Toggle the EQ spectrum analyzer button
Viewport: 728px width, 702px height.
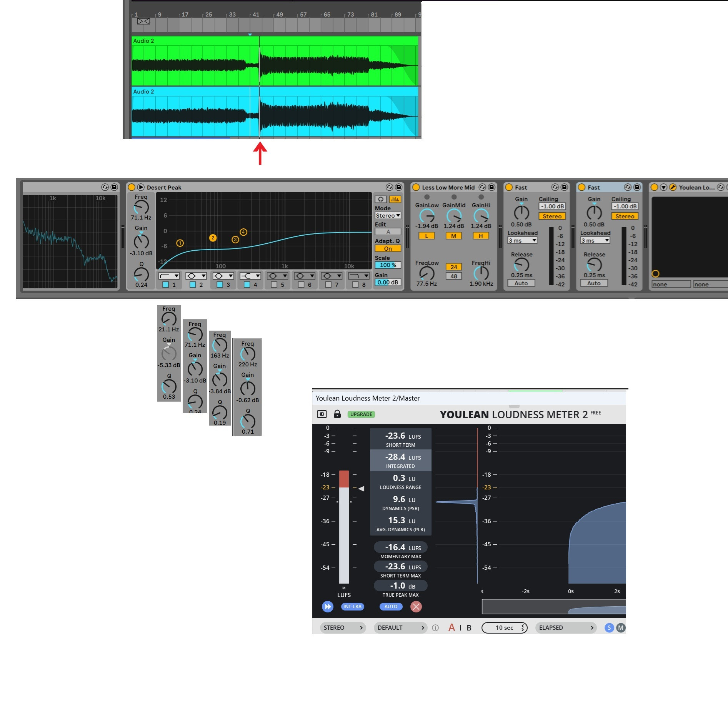click(395, 199)
